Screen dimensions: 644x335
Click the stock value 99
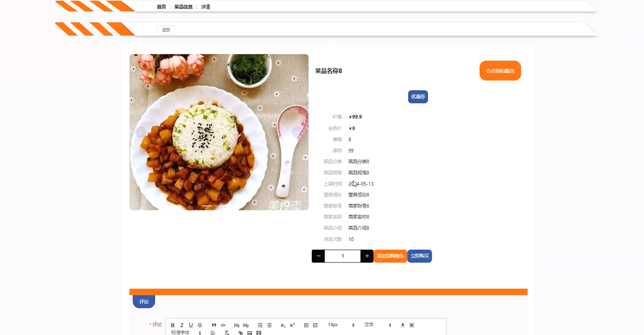[351, 151]
